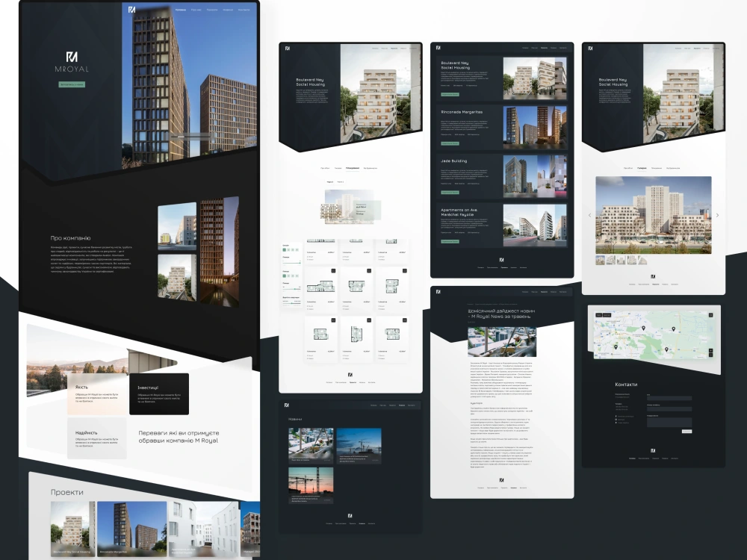
Task: Toggle the second checkbox in the top filter group
Action: coord(288,249)
